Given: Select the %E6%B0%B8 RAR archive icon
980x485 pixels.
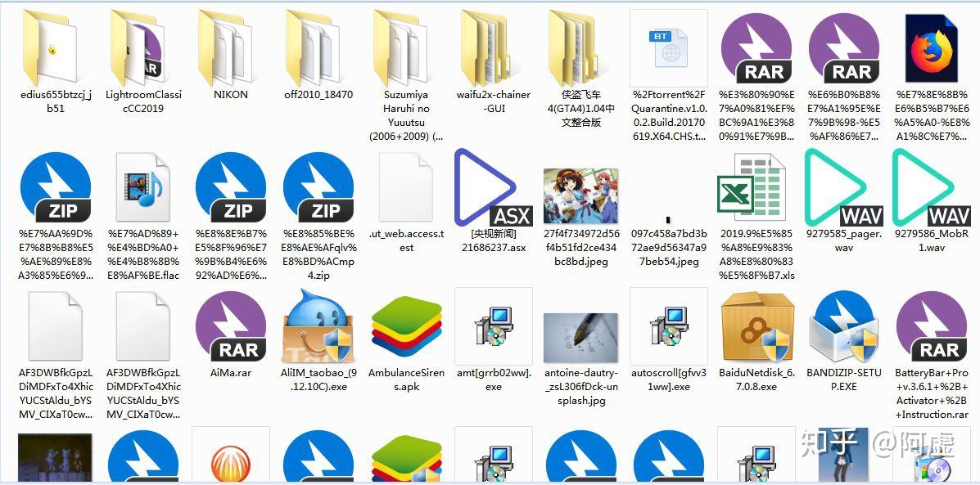Looking at the screenshot, I should click(844, 49).
